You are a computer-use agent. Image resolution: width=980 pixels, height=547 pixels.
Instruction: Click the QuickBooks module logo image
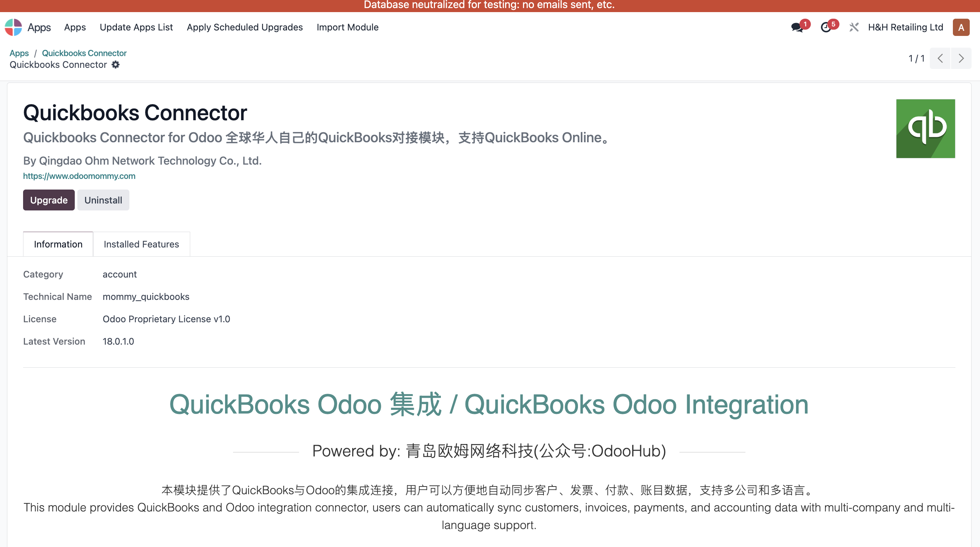926,129
